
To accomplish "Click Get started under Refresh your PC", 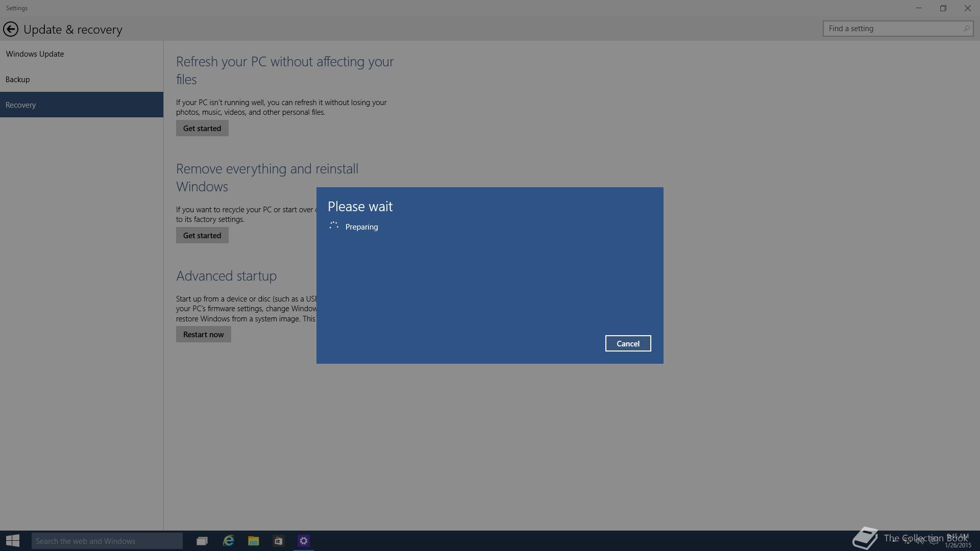I will pyautogui.click(x=202, y=128).
